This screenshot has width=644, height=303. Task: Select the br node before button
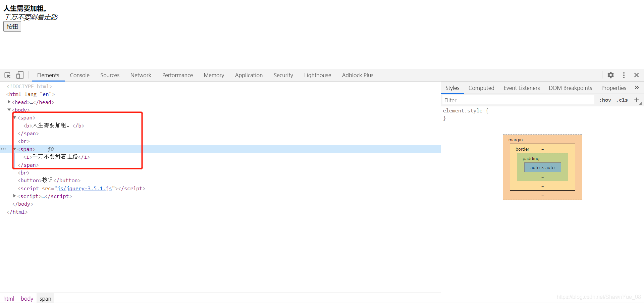point(23,173)
